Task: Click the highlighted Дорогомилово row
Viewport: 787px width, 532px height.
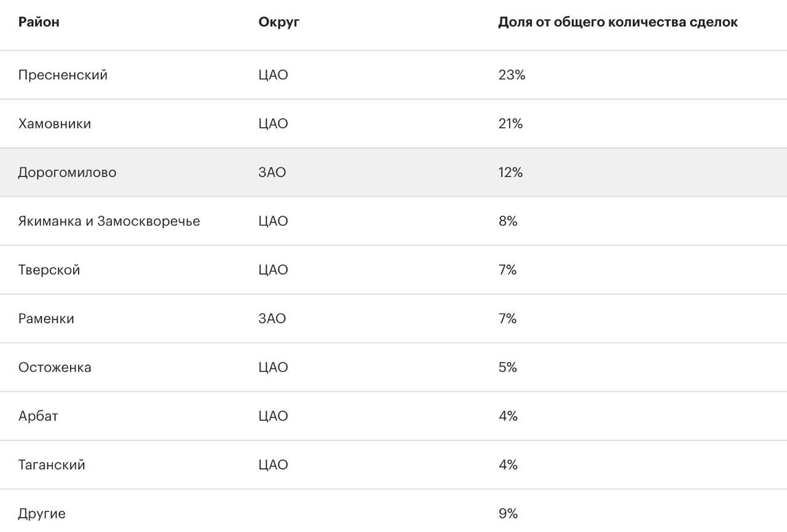Action: coord(393,172)
